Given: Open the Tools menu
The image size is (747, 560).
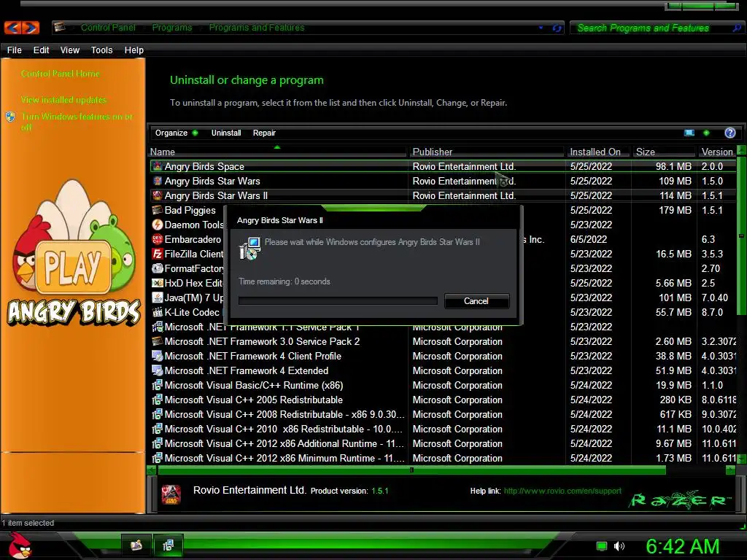Looking at the screenshot, I should coord(101,50).
